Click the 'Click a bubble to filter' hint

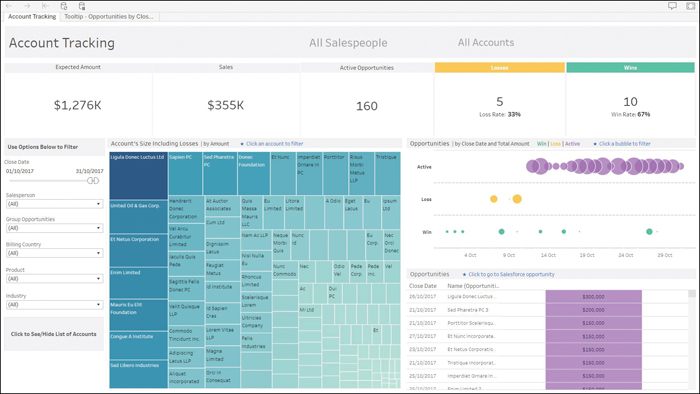(625, 144)
